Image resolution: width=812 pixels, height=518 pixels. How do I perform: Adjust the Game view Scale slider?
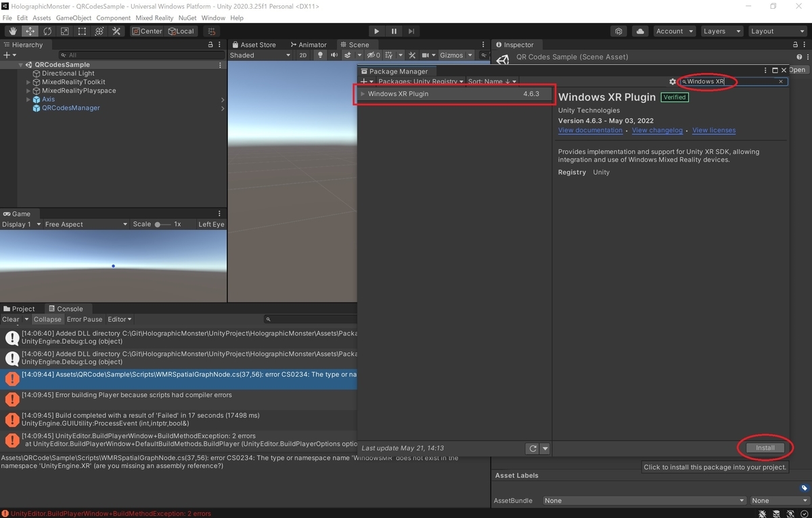tap(162, 225)
